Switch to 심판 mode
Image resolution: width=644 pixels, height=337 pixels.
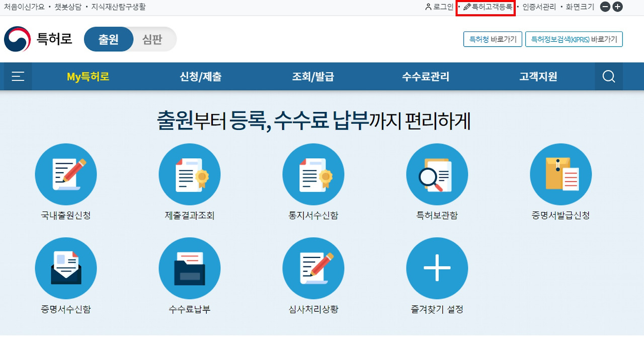(x=152, y=39)
